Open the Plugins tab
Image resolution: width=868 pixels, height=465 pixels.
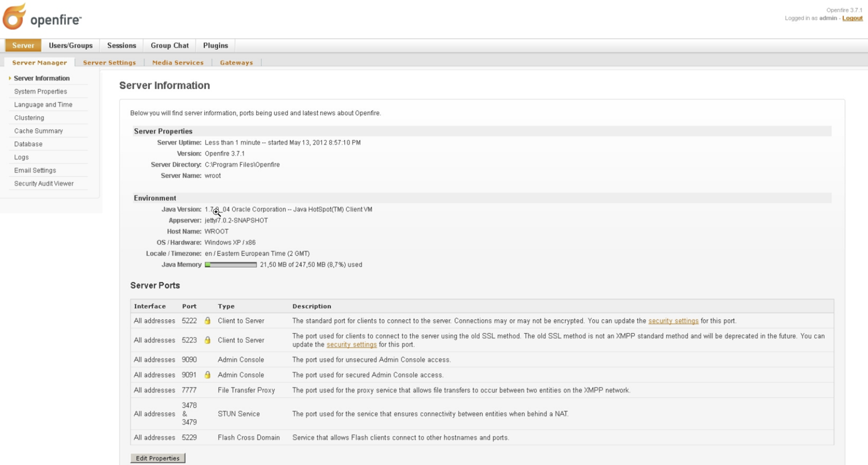215,46
